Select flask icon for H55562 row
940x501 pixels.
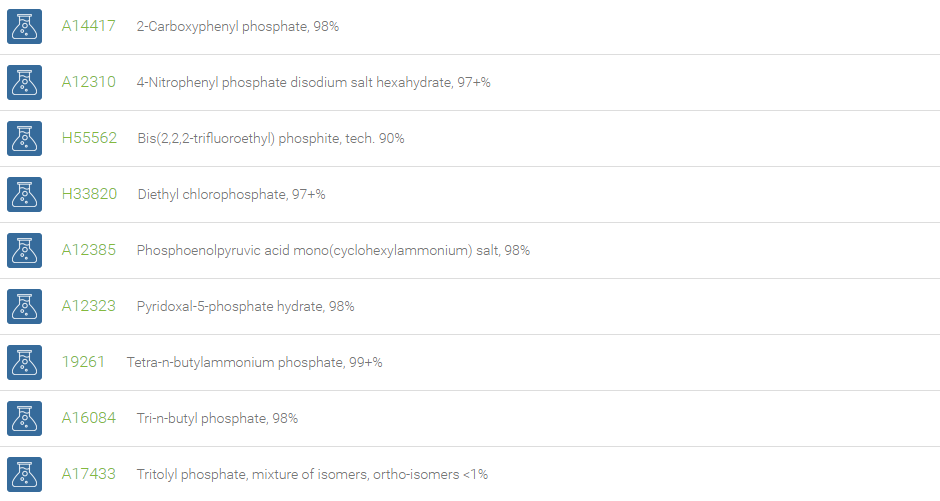pos(25,138)
